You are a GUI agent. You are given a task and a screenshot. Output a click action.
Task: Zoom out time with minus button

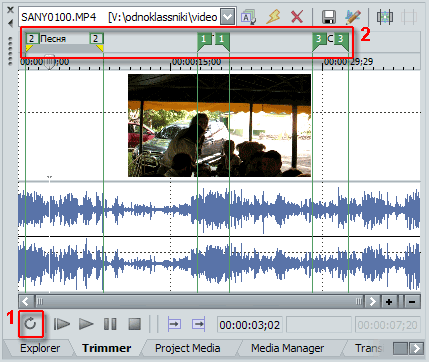412,302
